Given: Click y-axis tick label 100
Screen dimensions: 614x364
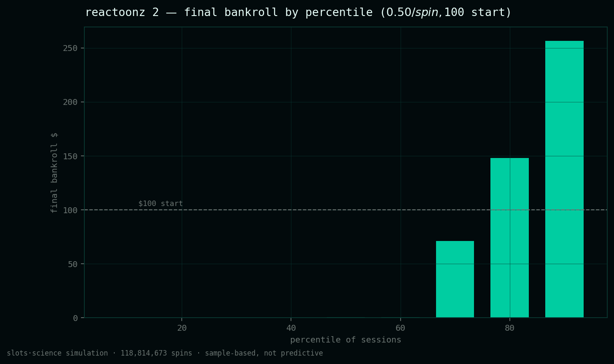Looking at the screenshot, I should (70, 210).
